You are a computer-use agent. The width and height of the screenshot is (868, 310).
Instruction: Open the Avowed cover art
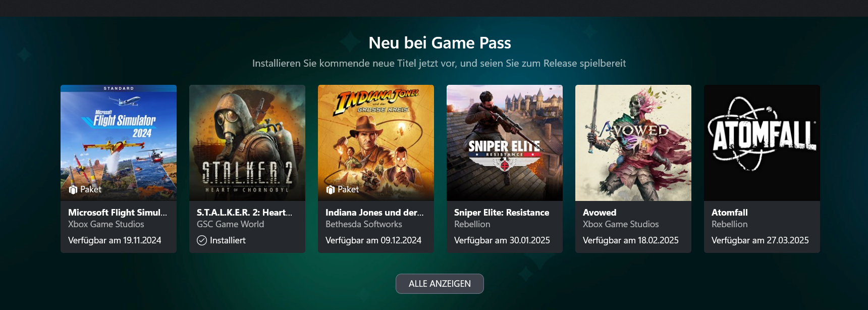(633, 143)
